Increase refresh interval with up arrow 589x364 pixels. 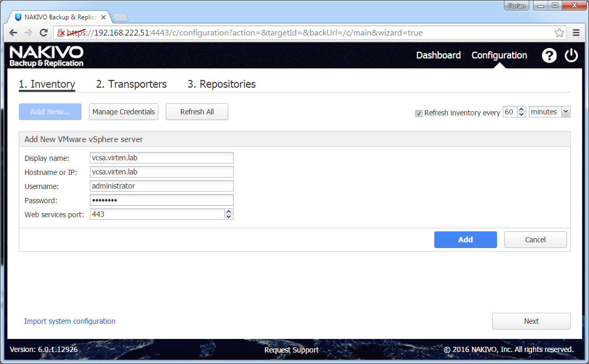[522, 109]
